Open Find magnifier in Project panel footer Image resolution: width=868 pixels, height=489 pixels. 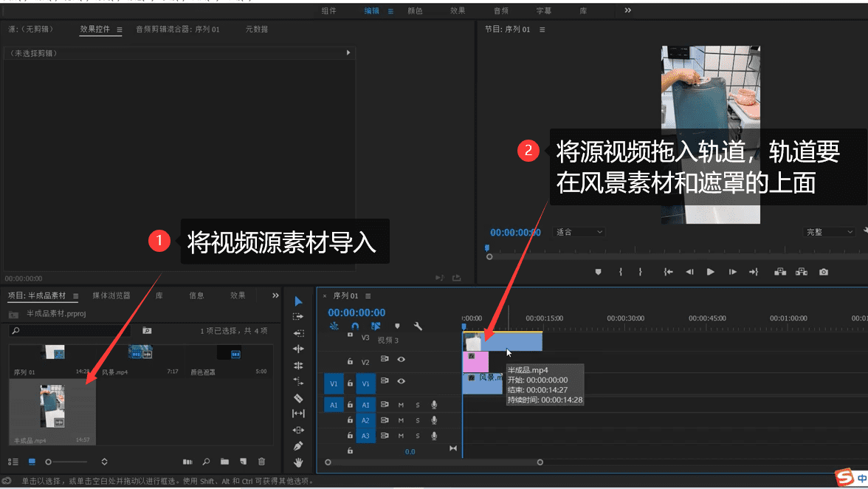coord(206,462)
